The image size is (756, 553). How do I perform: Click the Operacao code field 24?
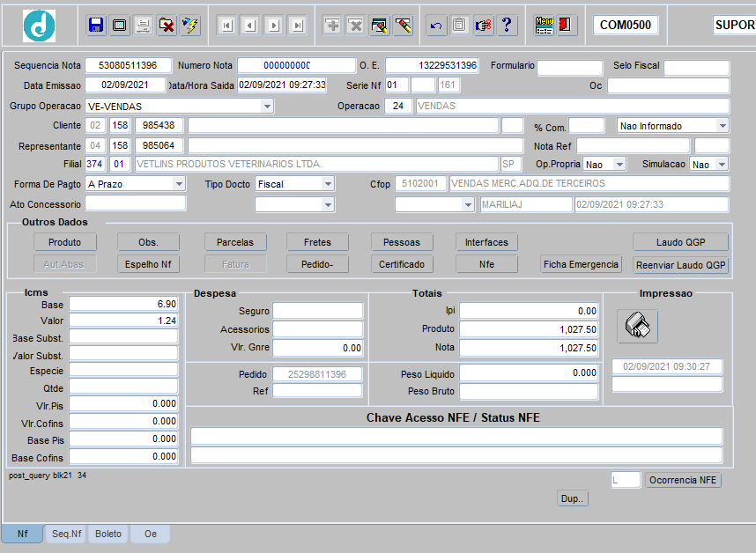pyautogui.click(x=398, y=106)
